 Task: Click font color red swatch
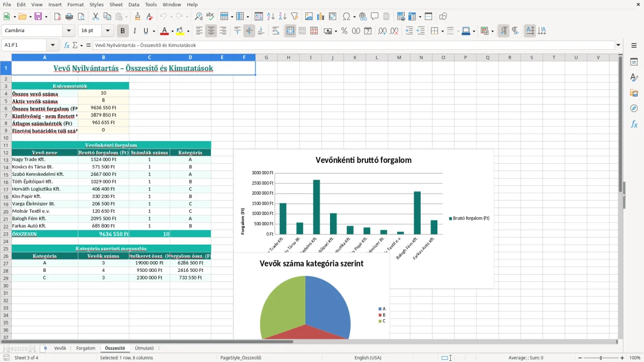[165, 31]
